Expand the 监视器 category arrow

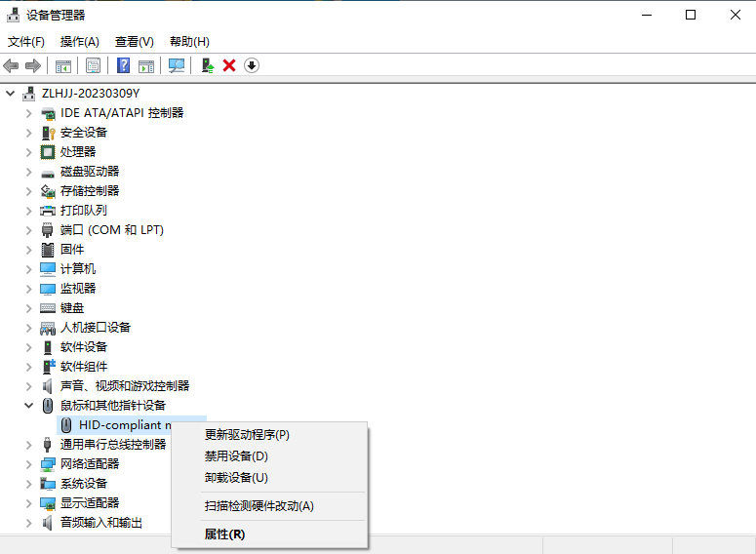click(x=29, y=289)
